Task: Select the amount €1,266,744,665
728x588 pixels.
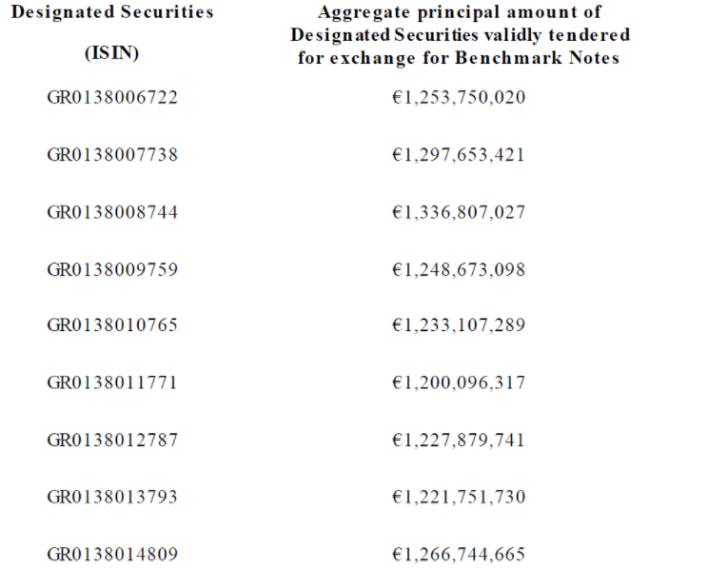Action: pyautogui.click(x=458, y=554)
